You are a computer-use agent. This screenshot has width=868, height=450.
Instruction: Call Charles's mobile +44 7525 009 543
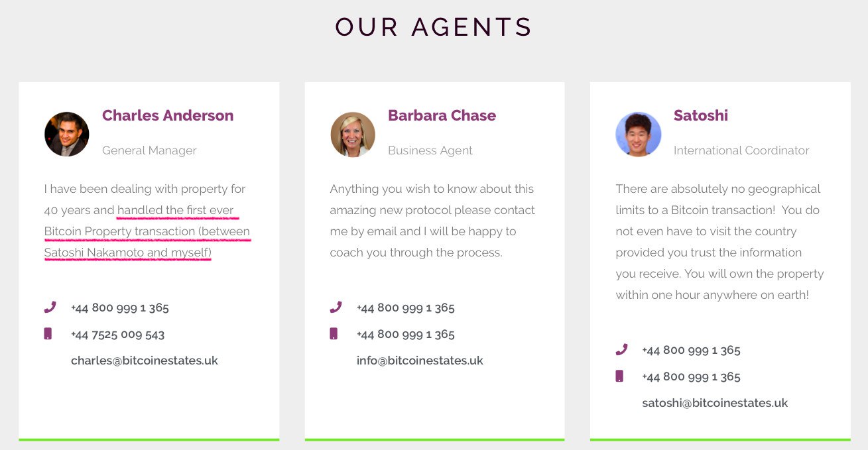117,334
